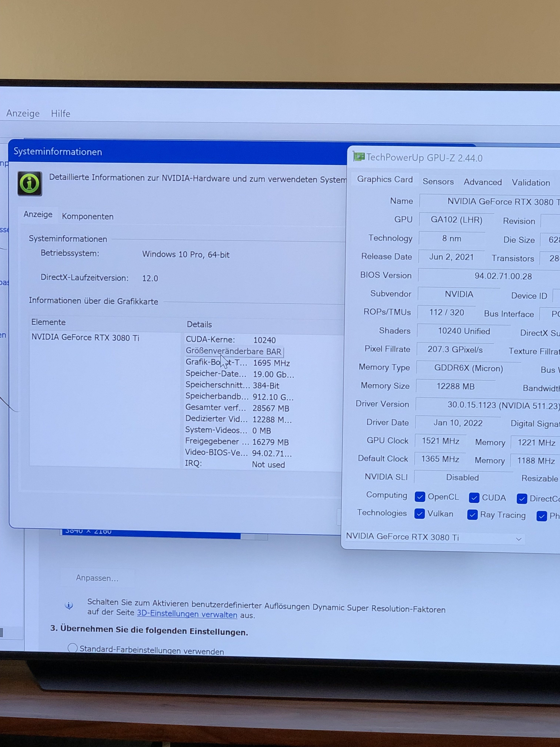560x747 pixels.
Task: Open the Validation tab
Action: pyautogui.click(x=531, y=183)
